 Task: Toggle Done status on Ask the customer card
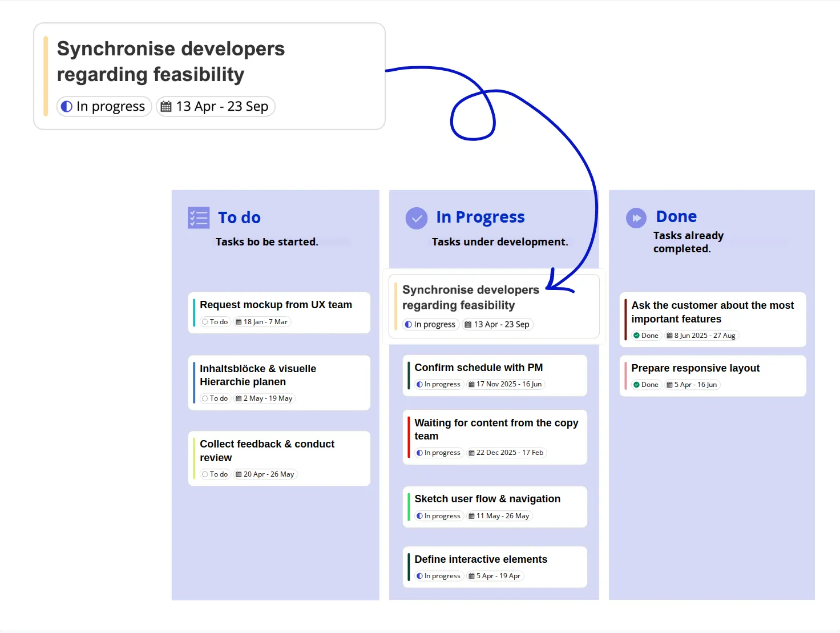pos(646,336)
